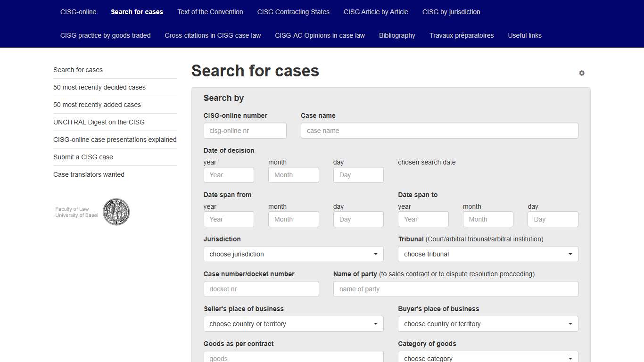Open the Bibliography menu item
The height and width of the screenshot is (362, 644).
coord(397,35)
